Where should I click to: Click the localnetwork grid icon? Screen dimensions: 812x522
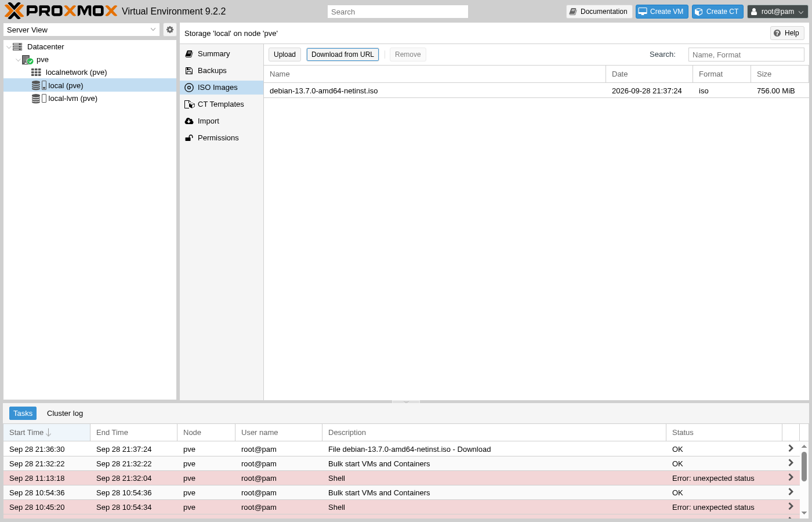click(x=36, y=72)
